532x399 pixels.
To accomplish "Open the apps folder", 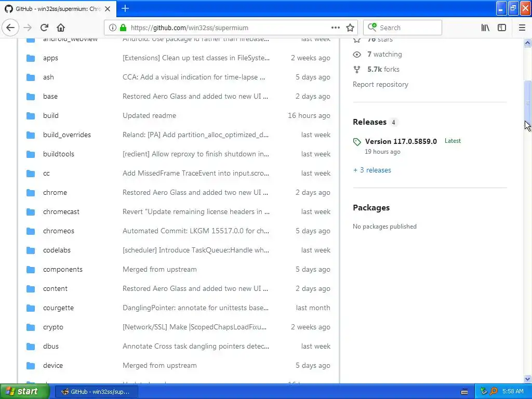I will coord(50,58).
